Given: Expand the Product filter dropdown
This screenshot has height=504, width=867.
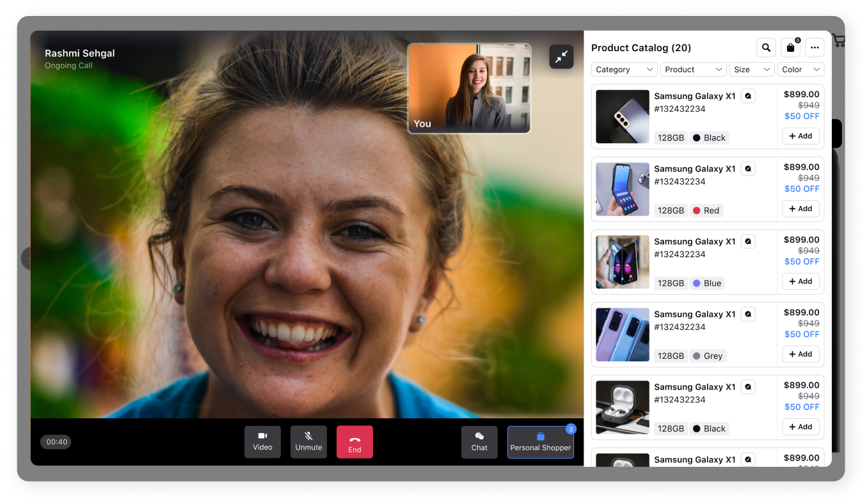Looking at the screenshot, I should coord(694,70).
